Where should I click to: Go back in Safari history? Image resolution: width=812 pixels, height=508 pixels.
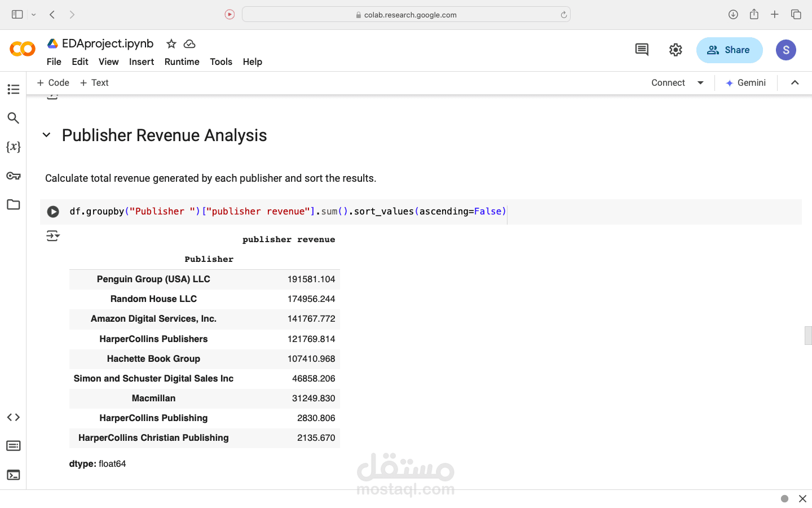tap(52, 15)
